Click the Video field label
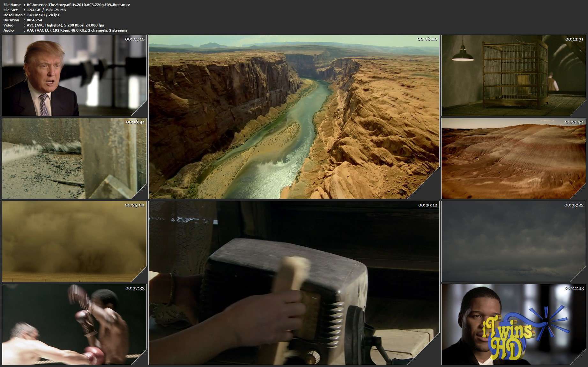The height and width of the screenshot is (367, 588). pos(9,25)
